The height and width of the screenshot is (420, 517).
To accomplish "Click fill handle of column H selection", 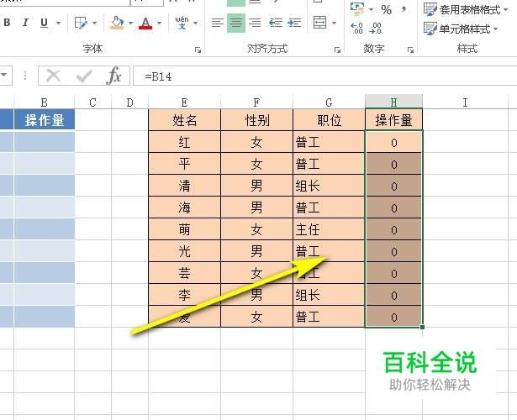I will coord(422,327).
